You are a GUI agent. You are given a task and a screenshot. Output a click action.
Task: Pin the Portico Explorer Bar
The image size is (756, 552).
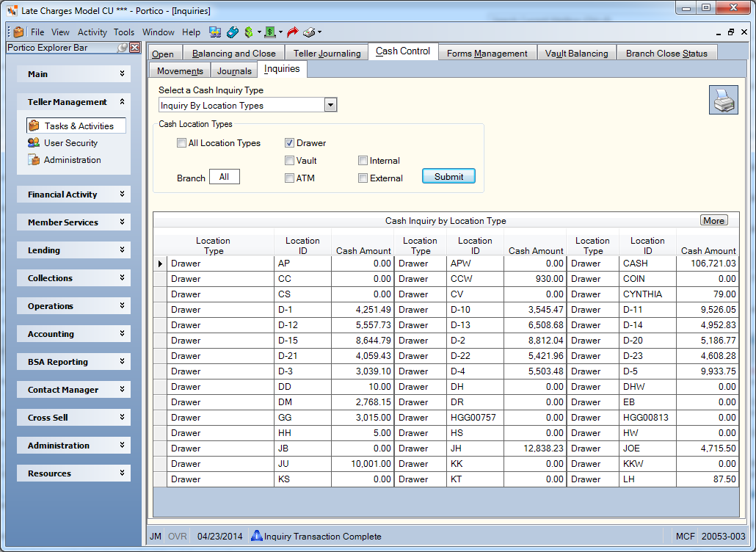(x=123, y=47)
